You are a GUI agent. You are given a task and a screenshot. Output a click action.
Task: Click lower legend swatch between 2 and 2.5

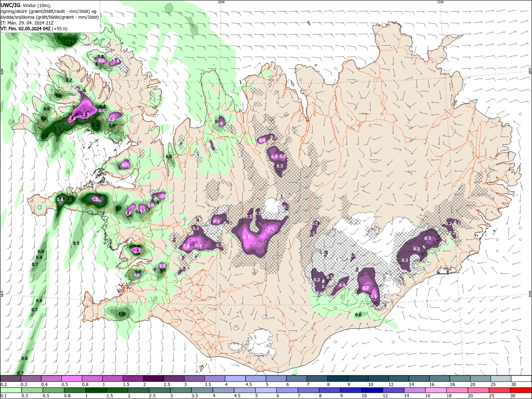point(138,390)
